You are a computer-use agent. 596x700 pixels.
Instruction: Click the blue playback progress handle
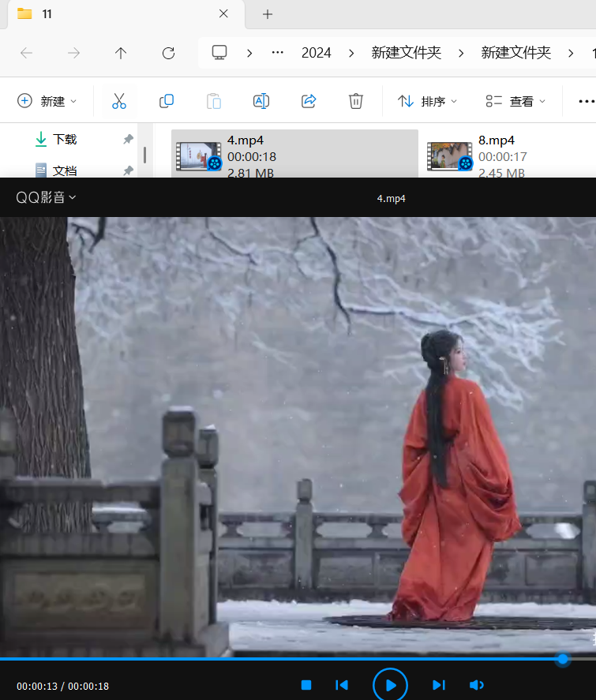563,659
